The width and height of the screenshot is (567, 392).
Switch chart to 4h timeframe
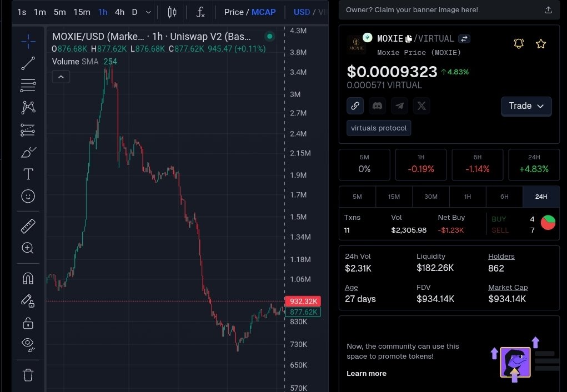[120, 12]
